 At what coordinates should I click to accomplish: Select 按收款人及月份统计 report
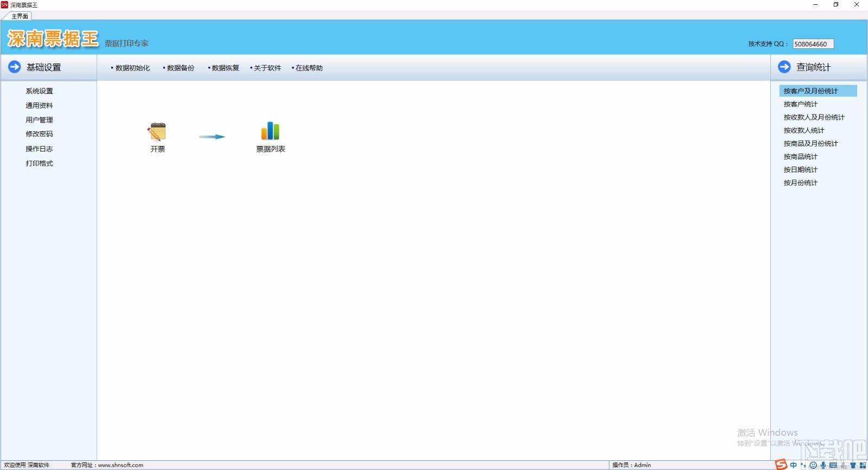click(x=814, y=117)
